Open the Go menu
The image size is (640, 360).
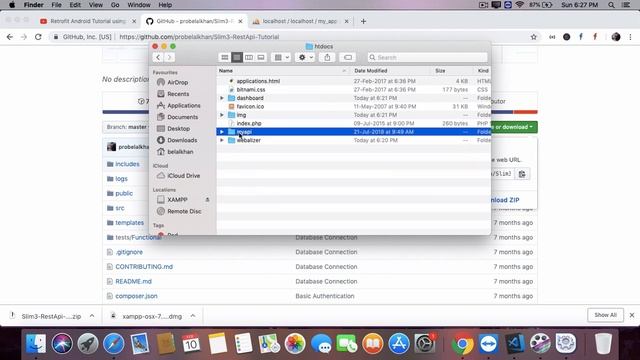115,5
